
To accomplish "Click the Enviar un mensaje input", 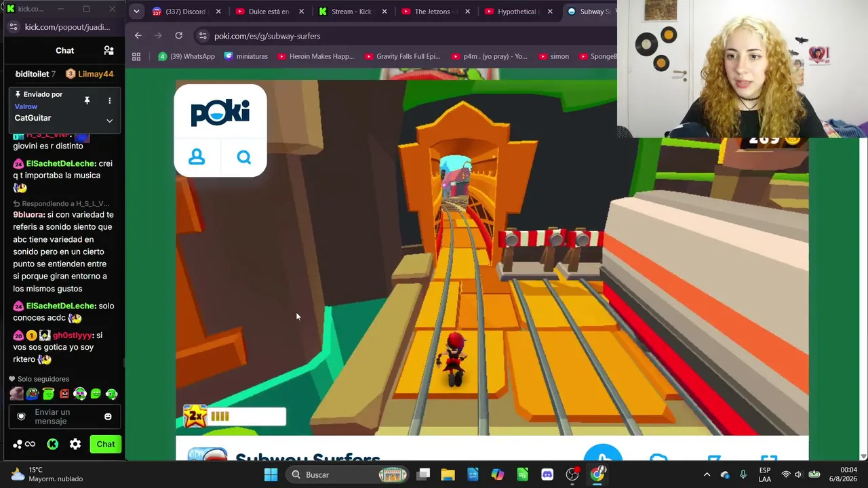I will click(x=64, y=416).
